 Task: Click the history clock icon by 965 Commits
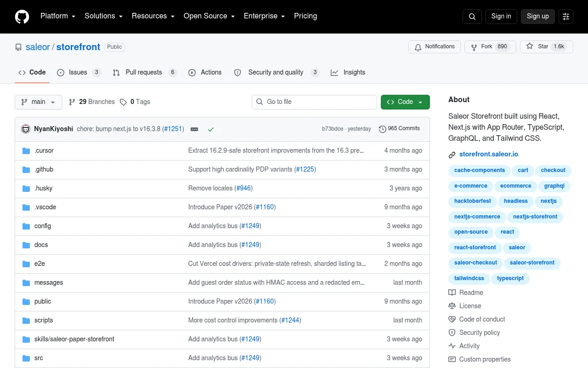[382, 129]
